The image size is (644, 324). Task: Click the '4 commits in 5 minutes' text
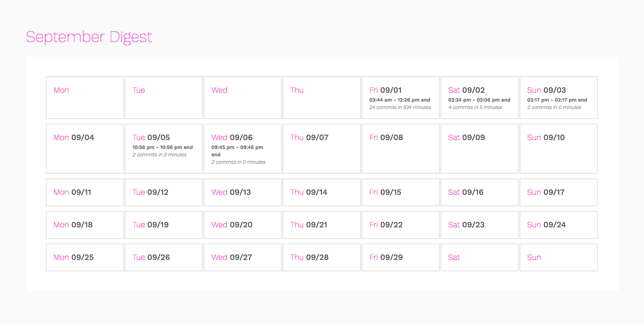pyautogui.click(x=475, y=107)
